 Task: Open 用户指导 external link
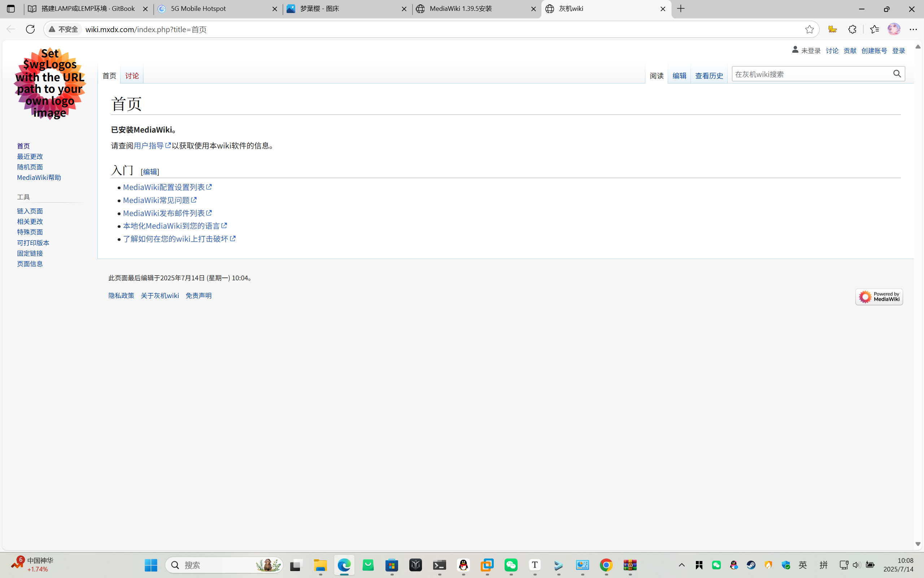pos(152,146)
